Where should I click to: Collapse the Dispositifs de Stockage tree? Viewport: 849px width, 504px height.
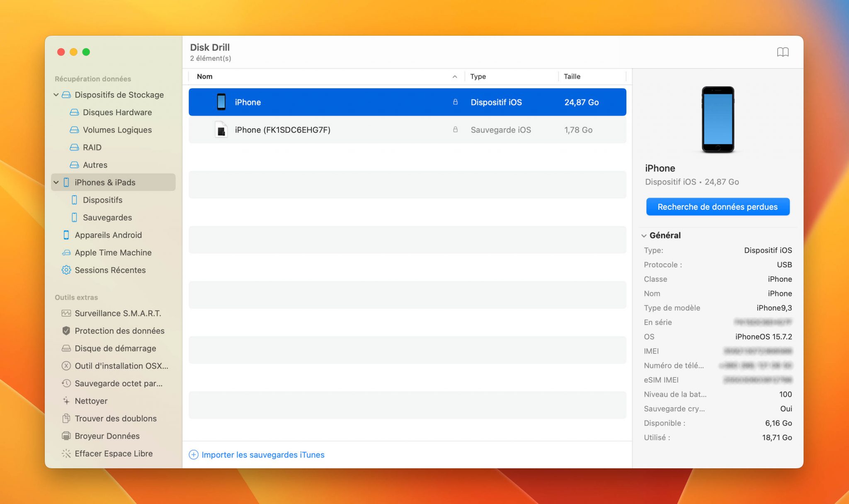(x=56, y=95)
